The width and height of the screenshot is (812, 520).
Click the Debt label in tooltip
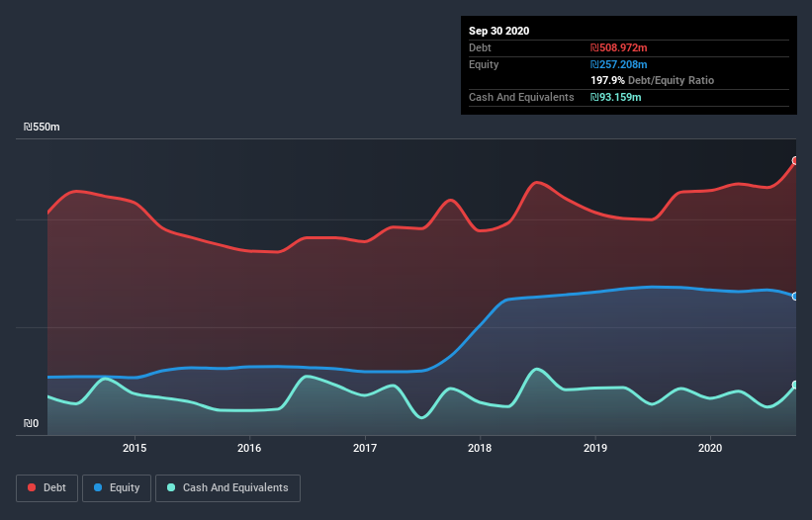point(480,47)
